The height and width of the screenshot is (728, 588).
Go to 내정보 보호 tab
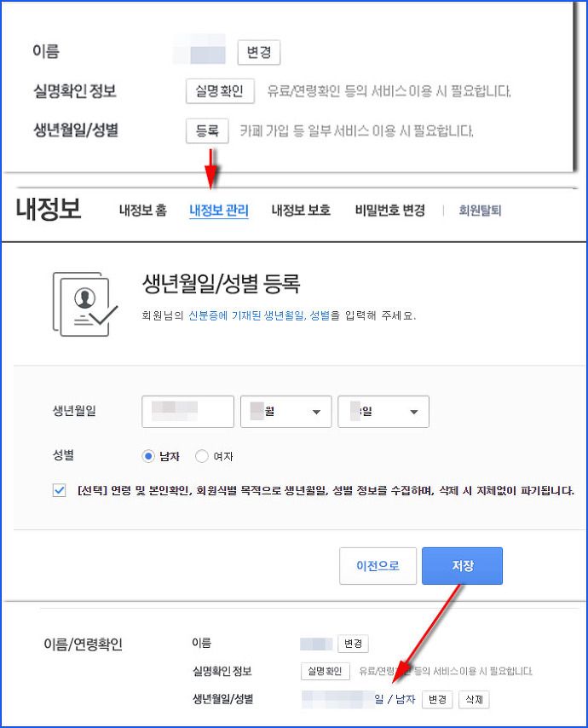[301, 211]
